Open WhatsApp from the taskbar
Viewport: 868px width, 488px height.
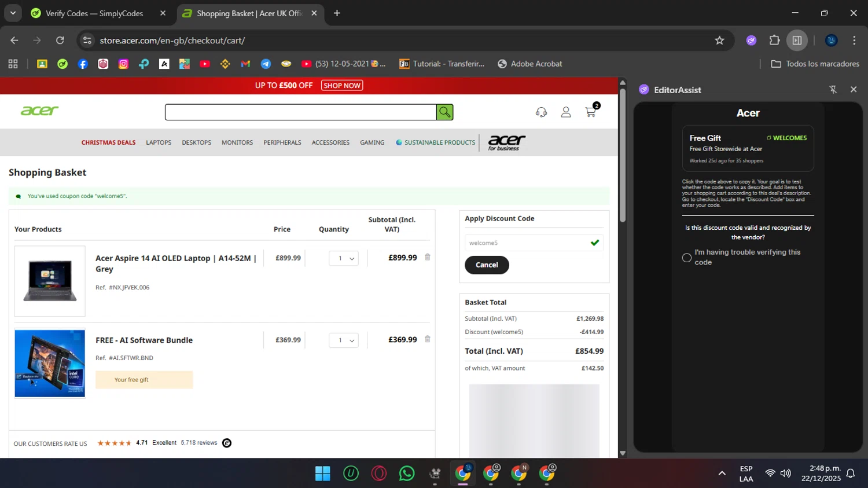coord(407,474)
